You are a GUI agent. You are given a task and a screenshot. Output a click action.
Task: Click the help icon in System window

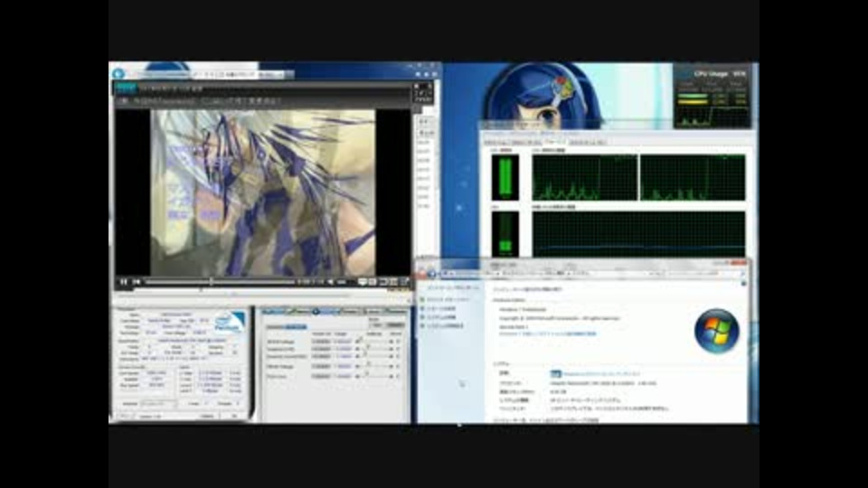[x=743, y=283]
